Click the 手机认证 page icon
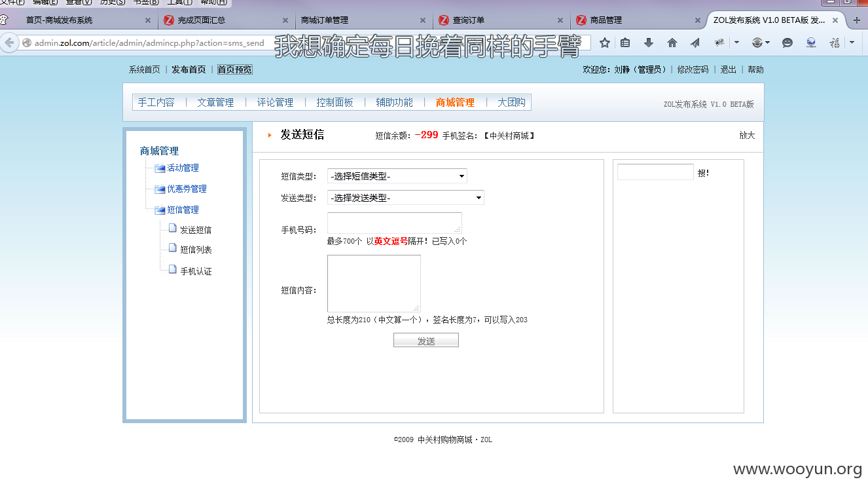Screen dimensions: 868x488 point(173,270)
